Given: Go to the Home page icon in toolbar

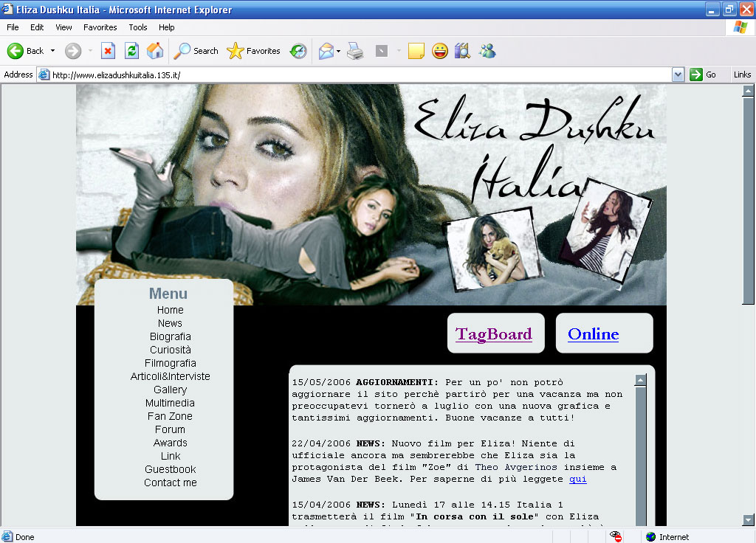Looking at the screenshot, I should (155, 51).
